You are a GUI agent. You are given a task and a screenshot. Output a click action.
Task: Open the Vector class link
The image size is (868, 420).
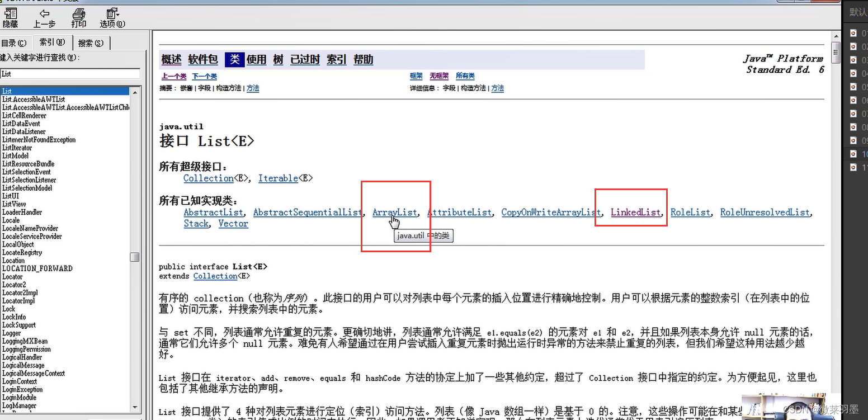[233, 224]
